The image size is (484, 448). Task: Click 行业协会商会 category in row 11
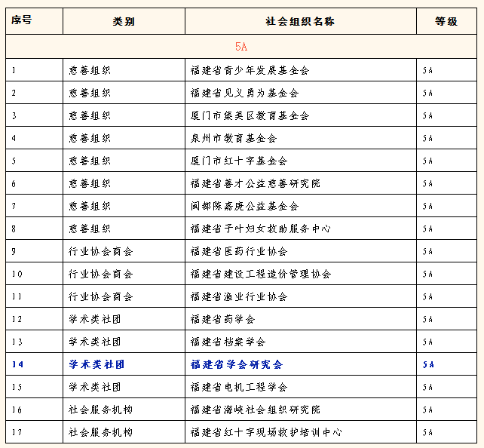coord(100,296)
